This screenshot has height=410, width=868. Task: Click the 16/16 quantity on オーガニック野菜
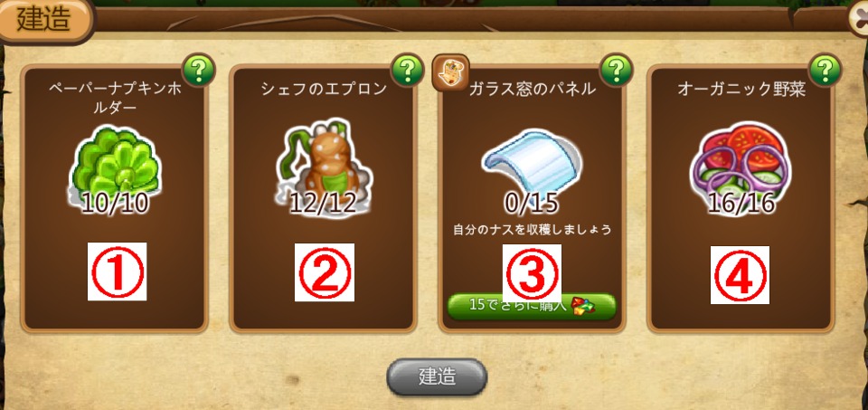click(x=741, y=204)
